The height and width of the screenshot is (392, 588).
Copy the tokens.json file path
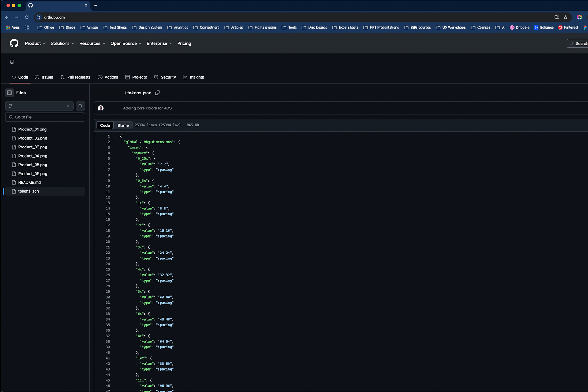[x=158, y=93]
